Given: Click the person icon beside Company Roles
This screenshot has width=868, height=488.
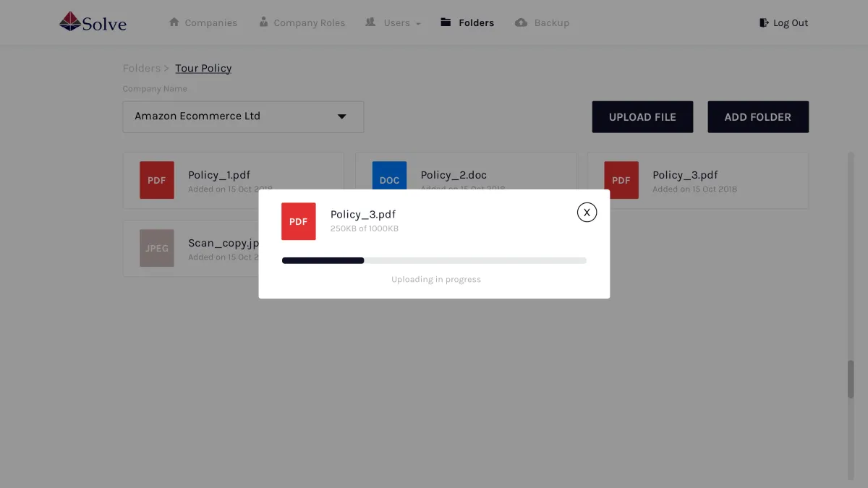Looking at the screenshot, I should (x=263, y=22).
